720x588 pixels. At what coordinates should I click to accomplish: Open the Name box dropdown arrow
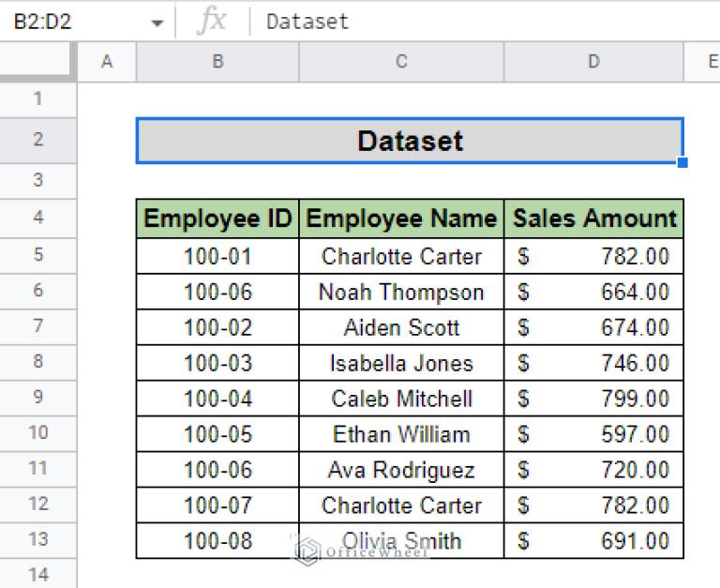[157, 23]
